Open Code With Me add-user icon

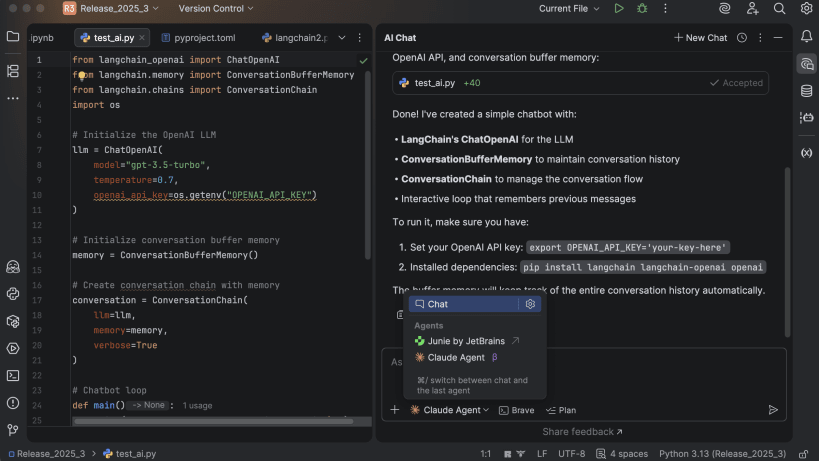752,8
